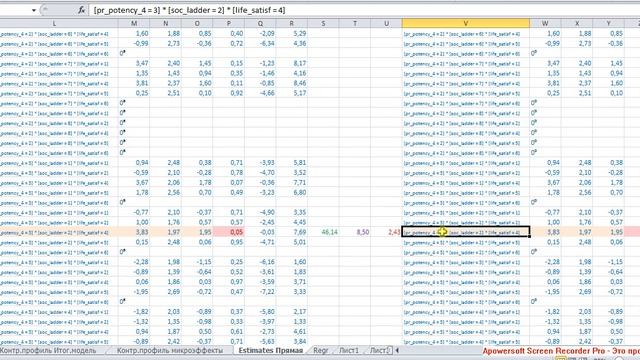The height and width of the screenshot is (360, 640).
Task: Click cell value 0,92 in column P
Action: (236, 93)
